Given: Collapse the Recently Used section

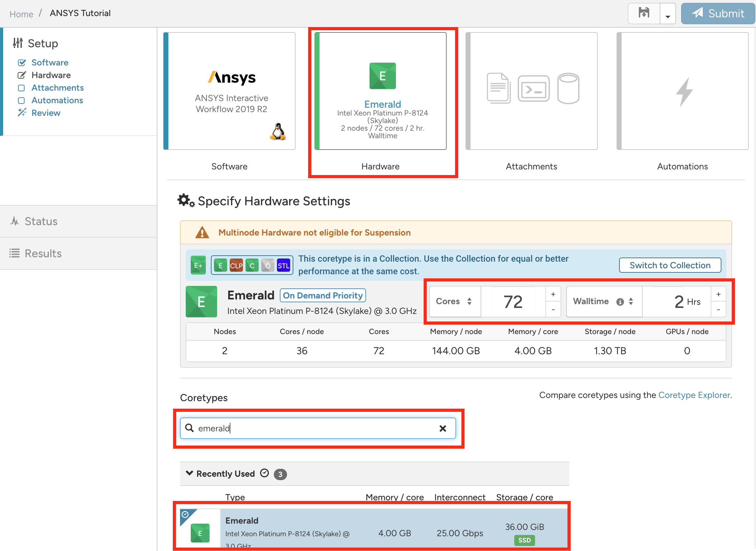Looking at the screenshot, I should tap(189, 473).
